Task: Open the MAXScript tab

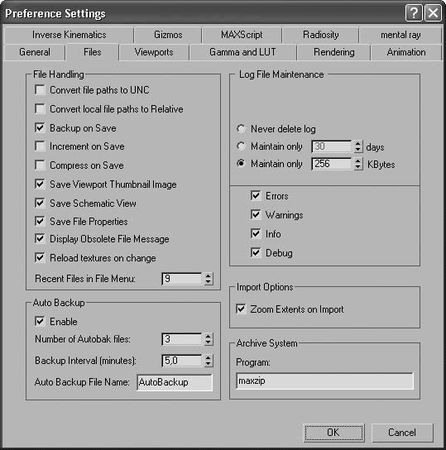Action: coord(241,35)
